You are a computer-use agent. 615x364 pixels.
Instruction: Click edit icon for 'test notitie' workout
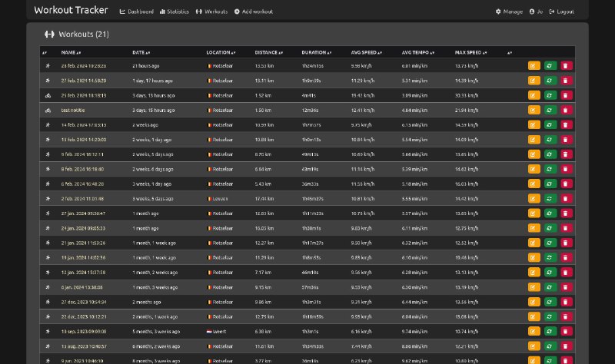coord(534,110)
